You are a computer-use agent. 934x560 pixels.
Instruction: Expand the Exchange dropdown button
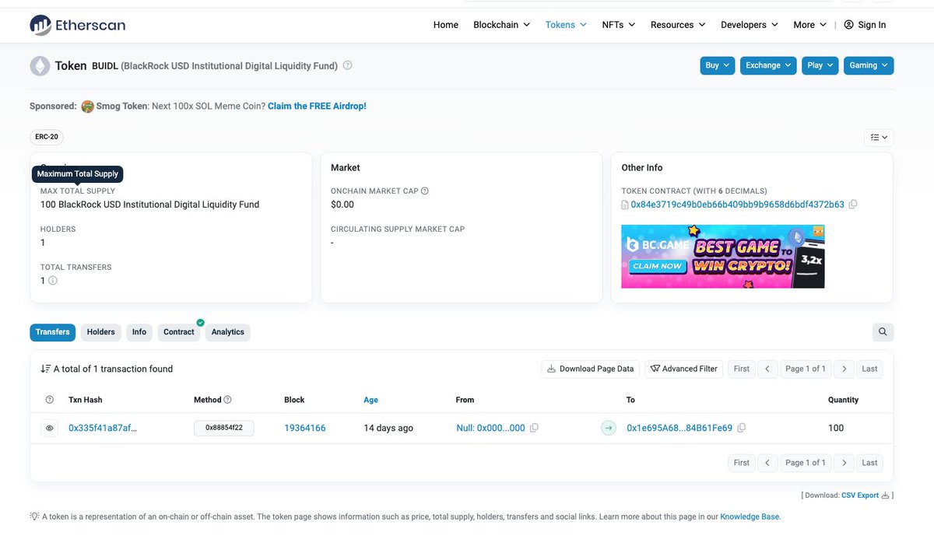pos(768,66)
